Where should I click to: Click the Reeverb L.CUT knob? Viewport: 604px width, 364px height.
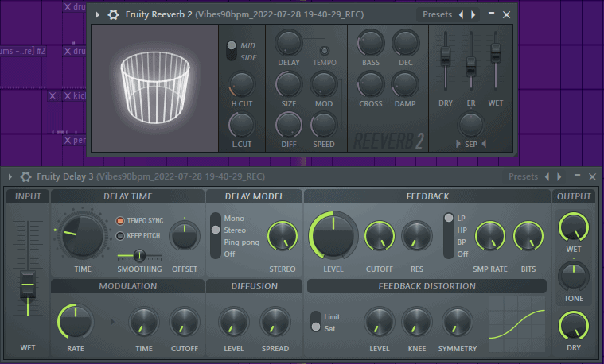242,125
